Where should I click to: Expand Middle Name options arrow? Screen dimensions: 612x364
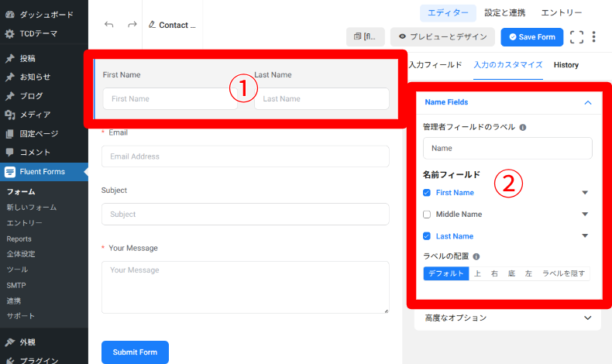(x=585, y=214)
